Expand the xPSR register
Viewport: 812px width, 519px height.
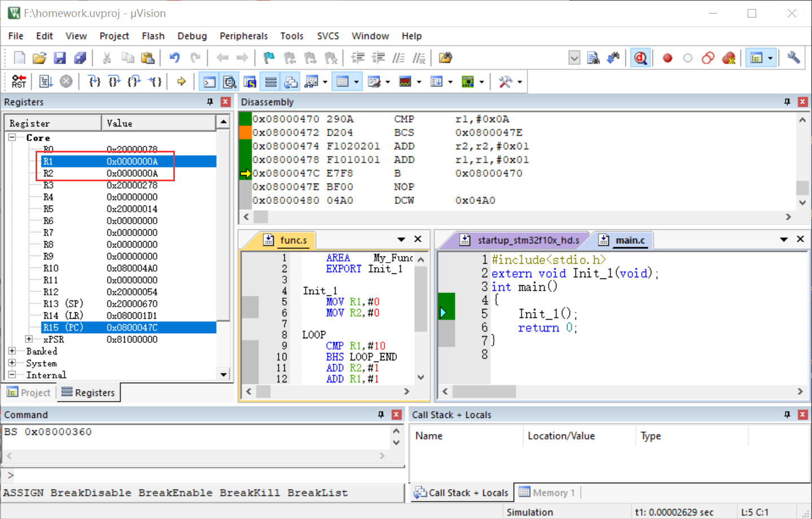[29, 339]
